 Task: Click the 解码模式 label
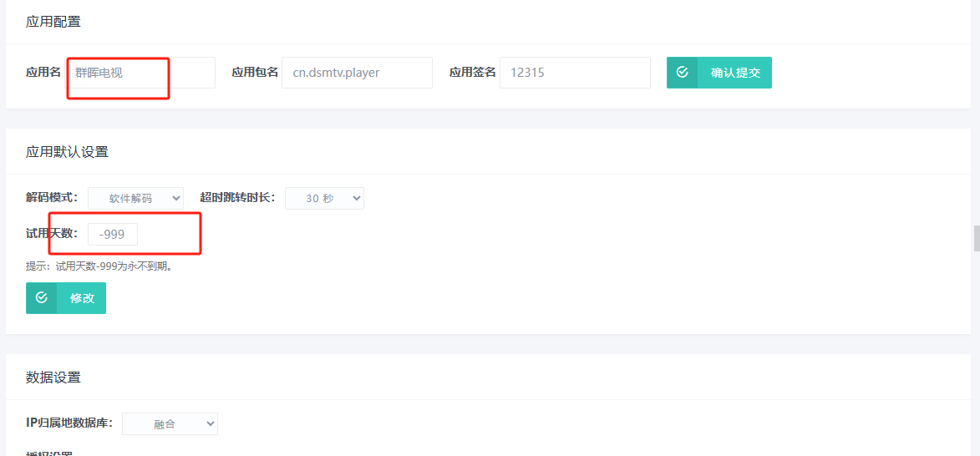52,198
